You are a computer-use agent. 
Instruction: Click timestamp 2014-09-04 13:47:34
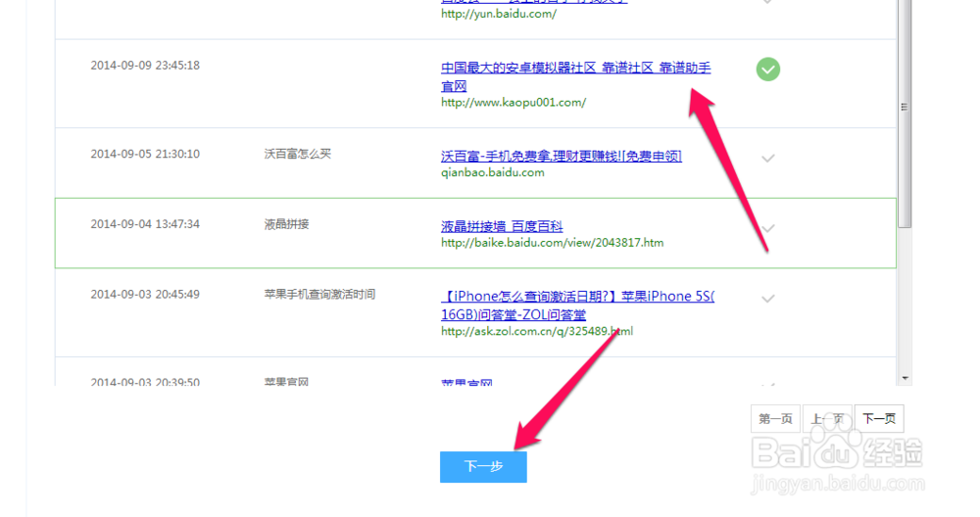click(x=145, y=223)
